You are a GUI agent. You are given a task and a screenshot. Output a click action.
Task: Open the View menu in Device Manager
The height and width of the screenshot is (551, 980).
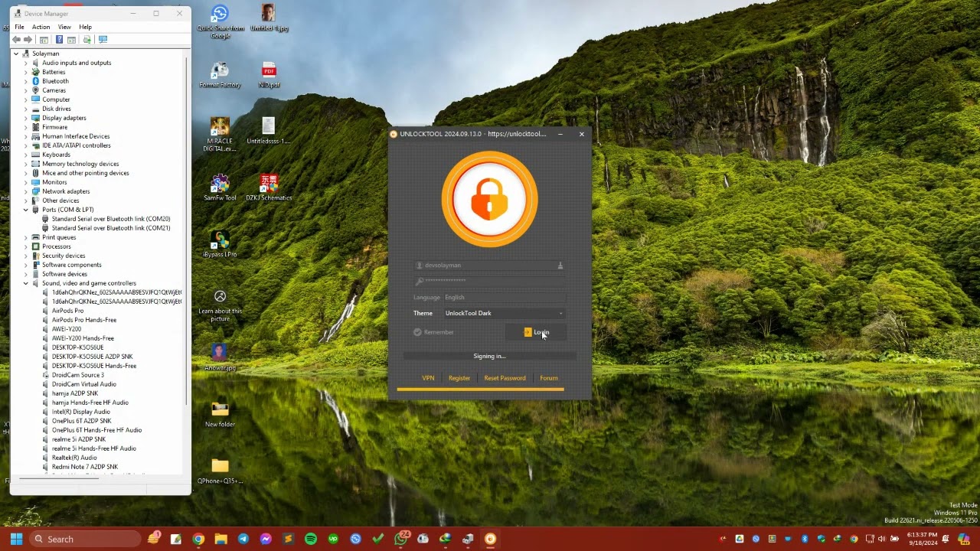click(x=64, y=27)
